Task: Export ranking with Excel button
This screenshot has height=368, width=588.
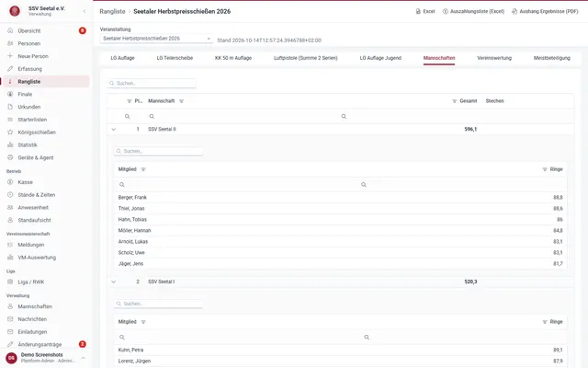Action: pos(425,11)
